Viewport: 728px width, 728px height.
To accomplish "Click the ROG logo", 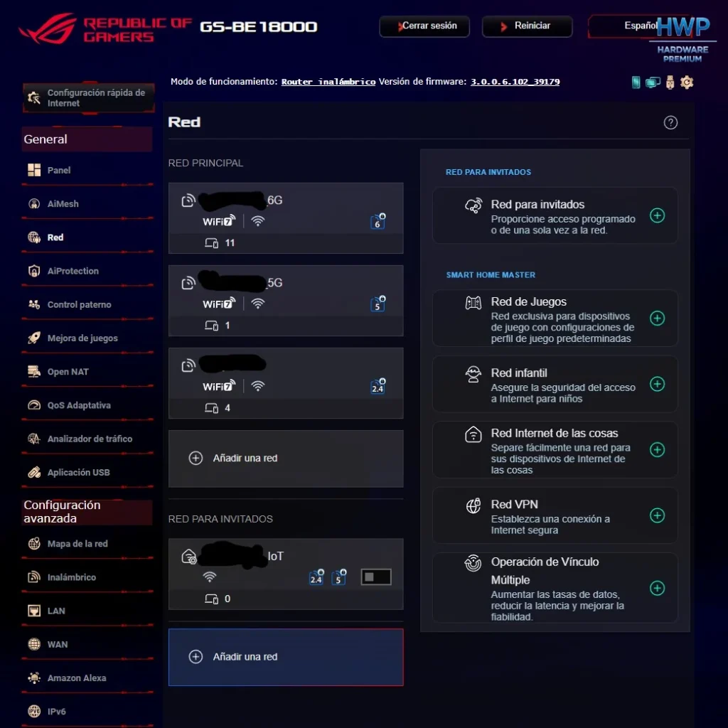I will click(x=48, y=28).
